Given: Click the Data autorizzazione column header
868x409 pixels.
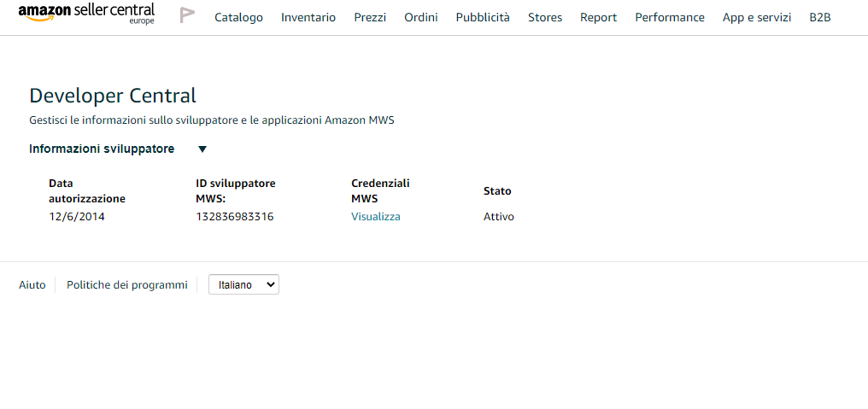Looking at the screenshot, I should [x=87, y=191].
